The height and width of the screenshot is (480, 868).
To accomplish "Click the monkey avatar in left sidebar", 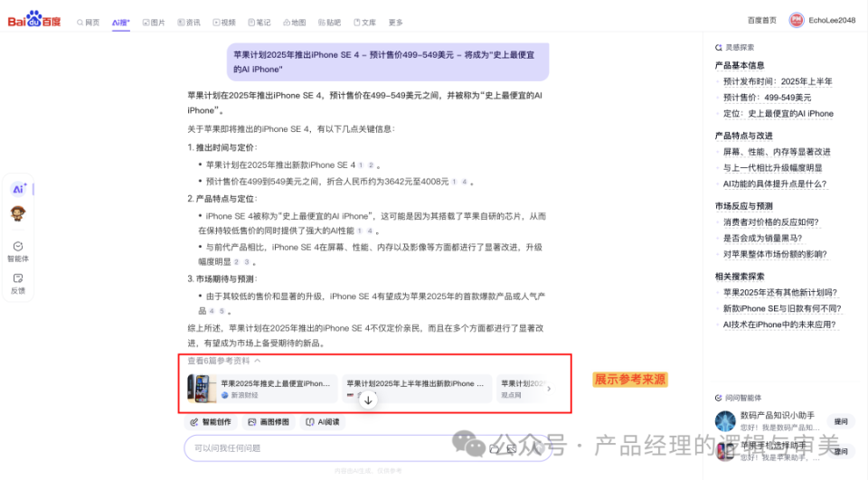I will (18, 213).
